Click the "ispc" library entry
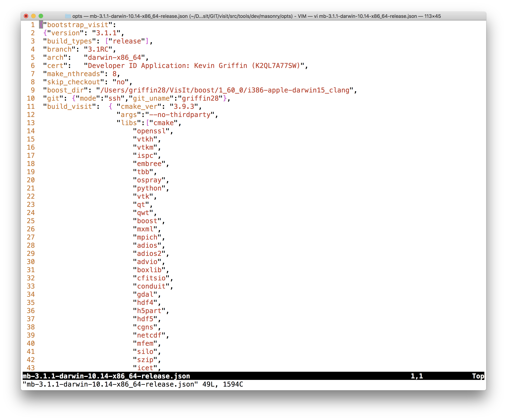This screenshot has width=507, height=420. [145, 156]
